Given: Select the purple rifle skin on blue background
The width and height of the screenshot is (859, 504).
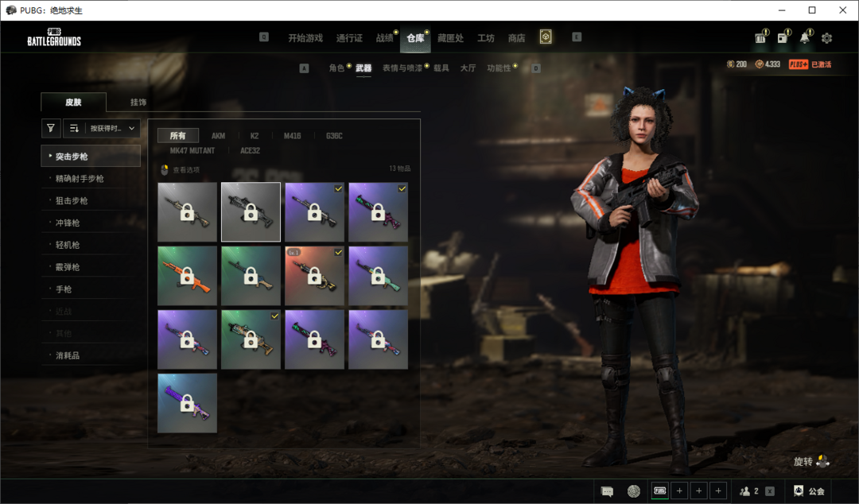Looking at the screenshot, I should click(188, 403).
